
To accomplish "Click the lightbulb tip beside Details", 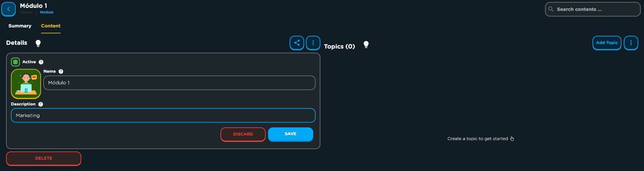I will pyautogui.click(x=38, y=43).
